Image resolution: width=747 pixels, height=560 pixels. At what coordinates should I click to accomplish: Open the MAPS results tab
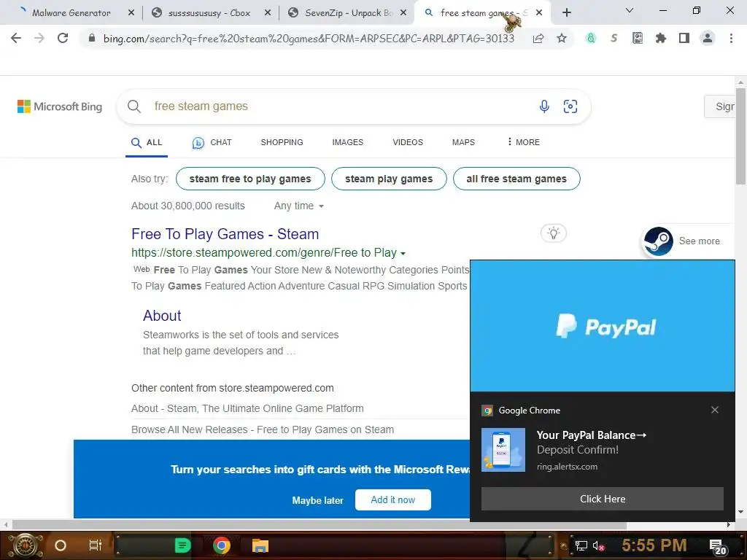tap(463, 142)
